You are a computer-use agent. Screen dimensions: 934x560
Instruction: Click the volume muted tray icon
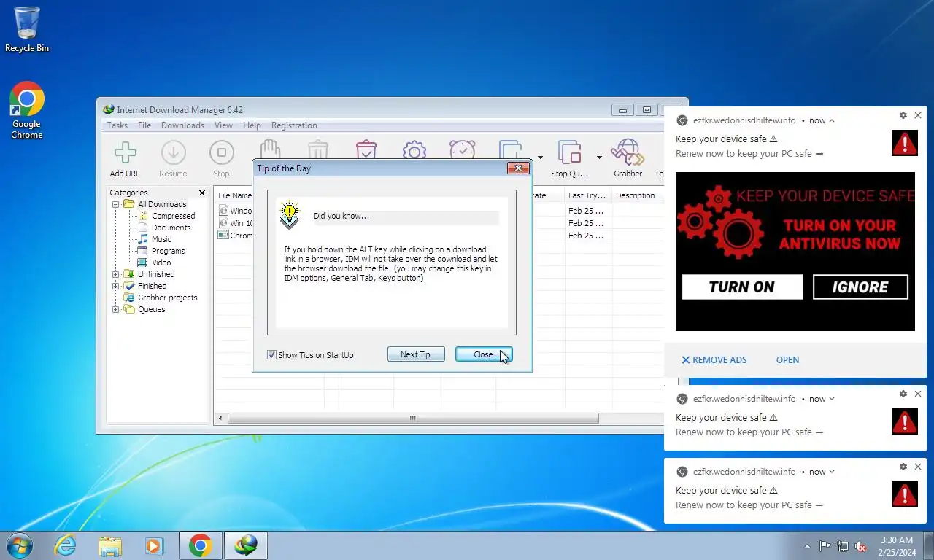pyautogui.click(x=861, y=546)
